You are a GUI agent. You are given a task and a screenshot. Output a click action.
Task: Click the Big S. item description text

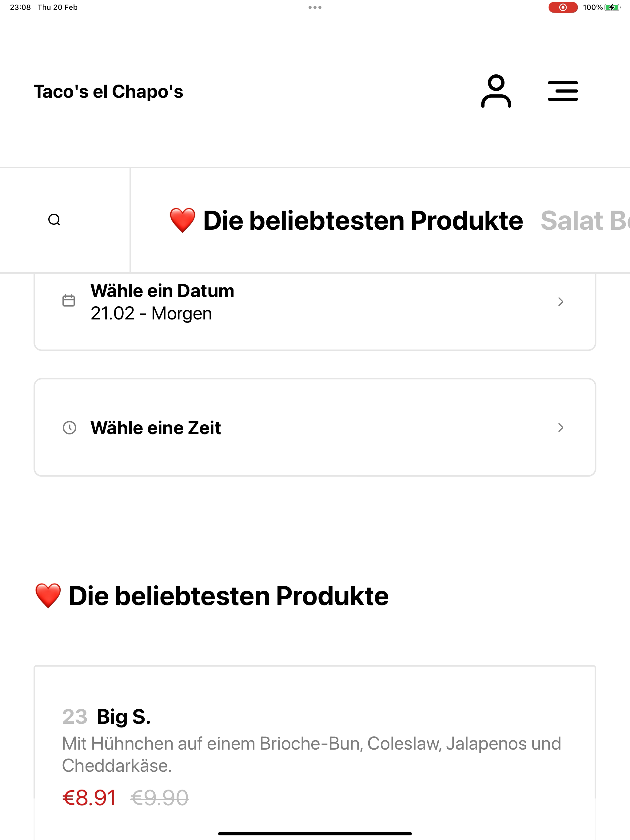pos(312,755)
